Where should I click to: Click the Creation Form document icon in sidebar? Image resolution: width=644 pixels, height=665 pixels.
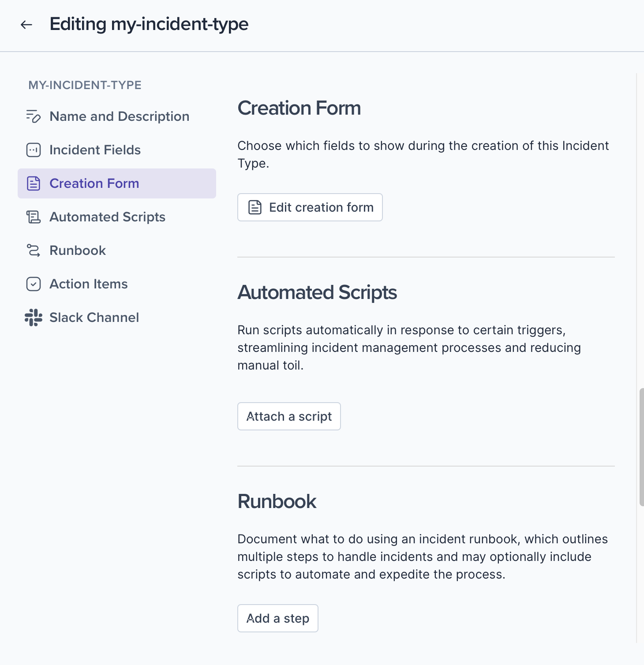tap(34, 183)
